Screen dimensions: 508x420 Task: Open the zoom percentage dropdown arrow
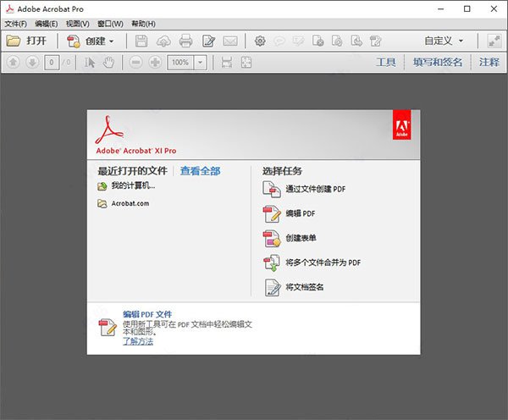tap(200, 62)
